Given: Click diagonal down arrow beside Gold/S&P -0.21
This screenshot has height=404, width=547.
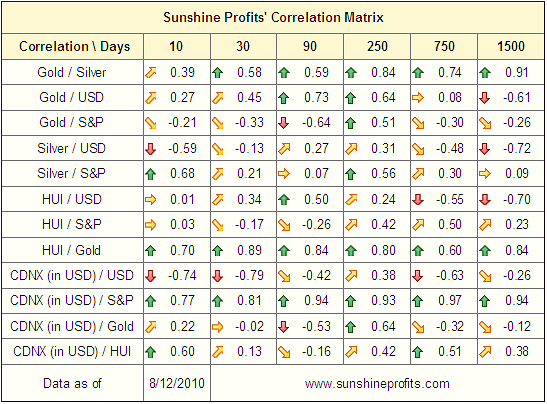Looking at the screenshot, I should click(150, 123).
